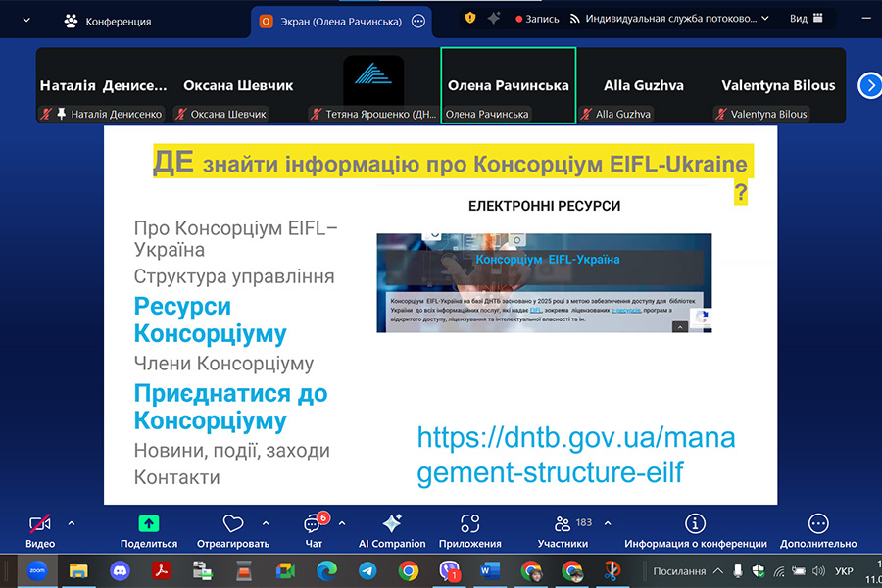Open Discord from the taskbar
This screenshot has width=882, height=588.
coord(120,571)
